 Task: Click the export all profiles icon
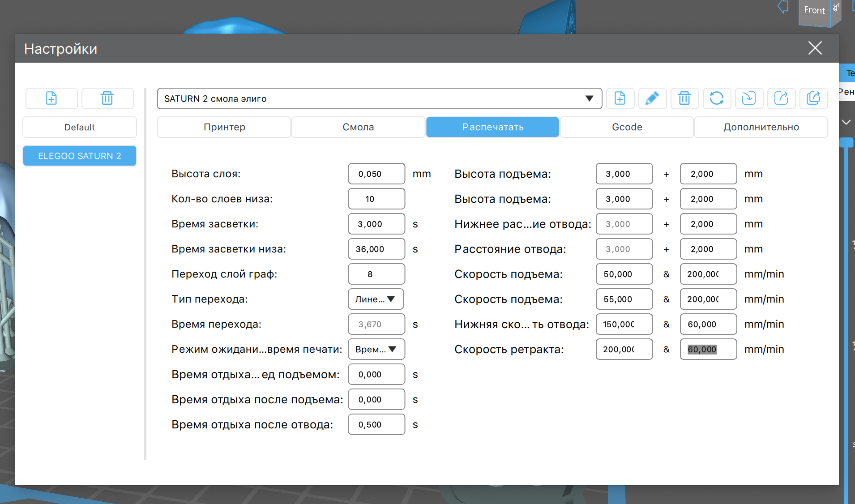(813, 98)
